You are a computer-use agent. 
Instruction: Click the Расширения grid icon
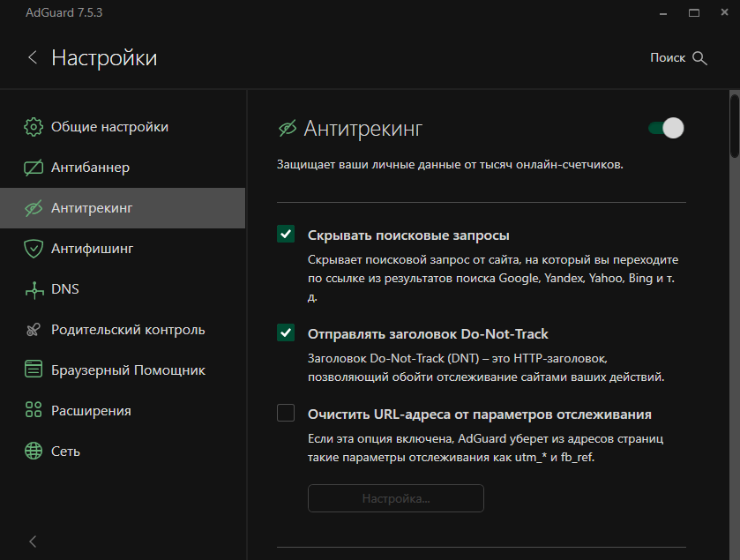pyautogui.click(x=34, y=410)
